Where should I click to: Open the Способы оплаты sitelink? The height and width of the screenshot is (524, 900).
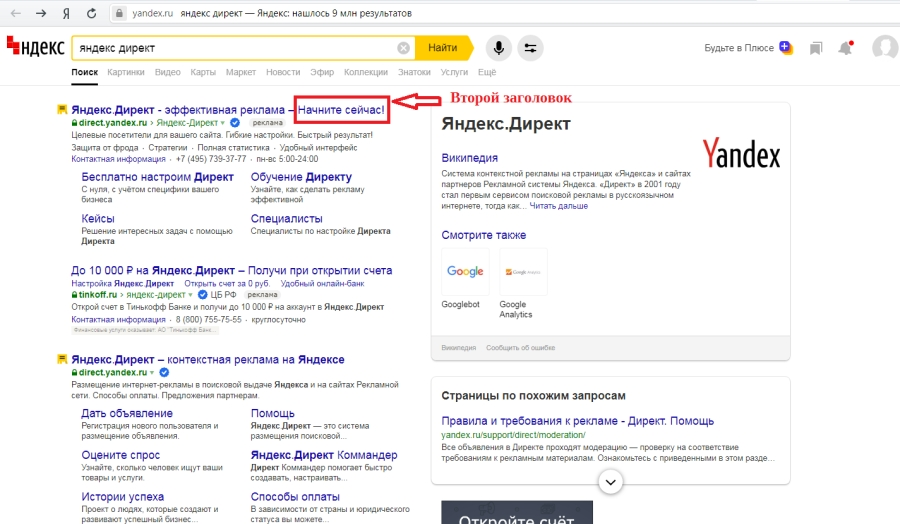tap(295, 497)
